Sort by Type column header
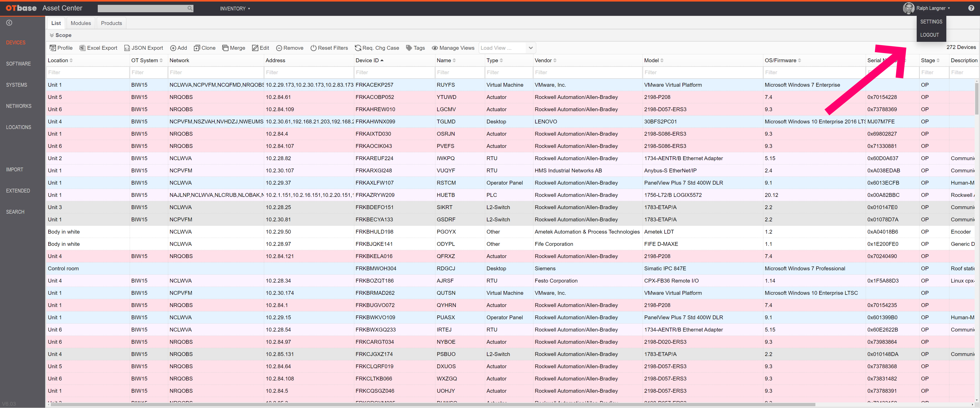Image resolution: width=980 pixels, height=408 pixels. click(x=495, y=60)
